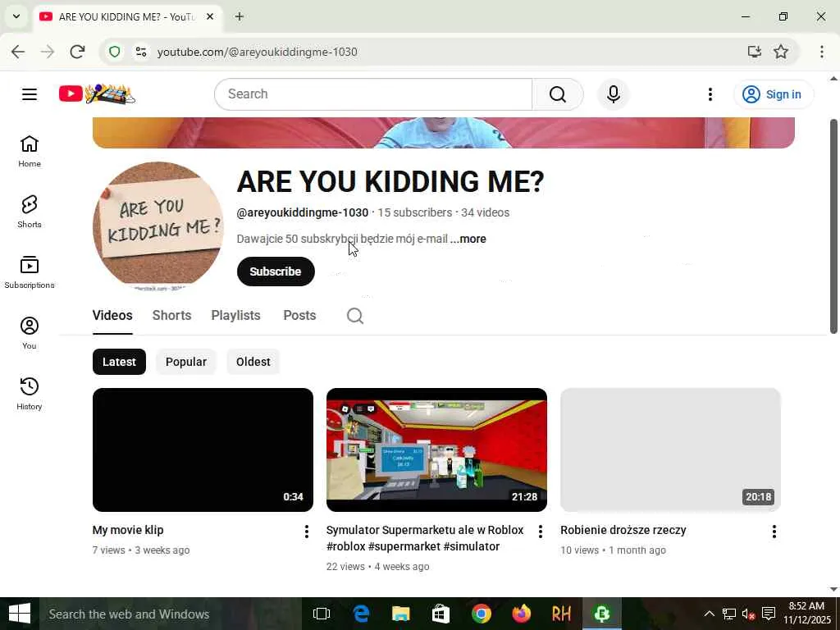The width and height of the screenshot is (840, 630).
Task: Select the Latest filter chip
Action: (x=119, y=362)
